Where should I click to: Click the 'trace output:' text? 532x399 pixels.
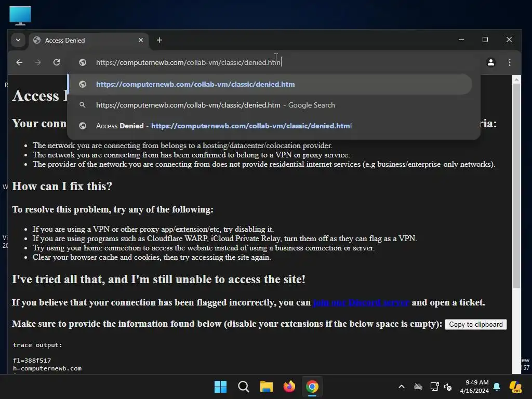click(37, 345)
